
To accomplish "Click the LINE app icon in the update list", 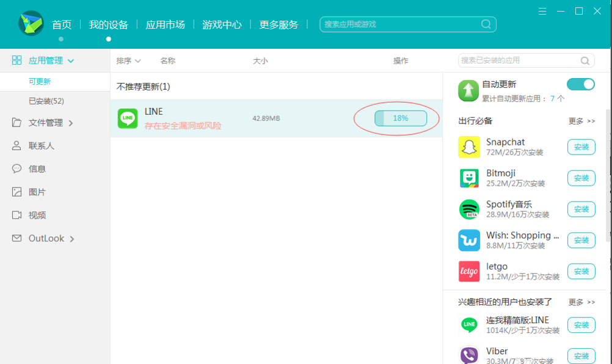I will click(x=127, y=118).
